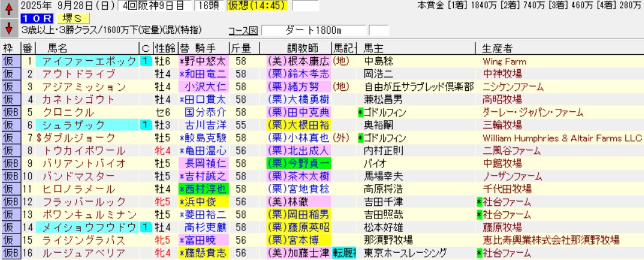Select trainer 今野貞一 highlighted in green
The width and height of the screenshot is (644, 260).
[x=298, y=163]
